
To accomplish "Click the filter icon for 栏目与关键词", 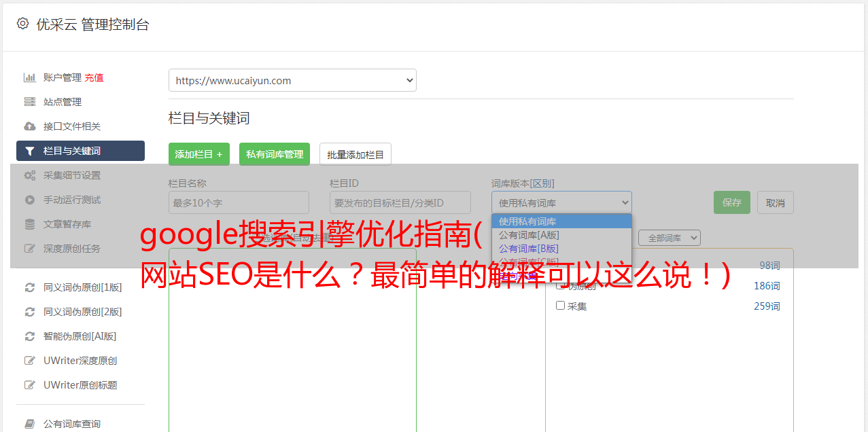I will coord(29,151).
